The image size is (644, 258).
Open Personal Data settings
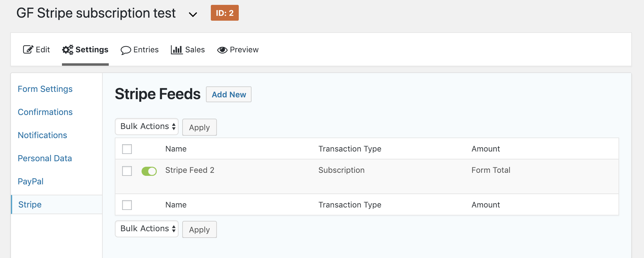click(45, 158)
